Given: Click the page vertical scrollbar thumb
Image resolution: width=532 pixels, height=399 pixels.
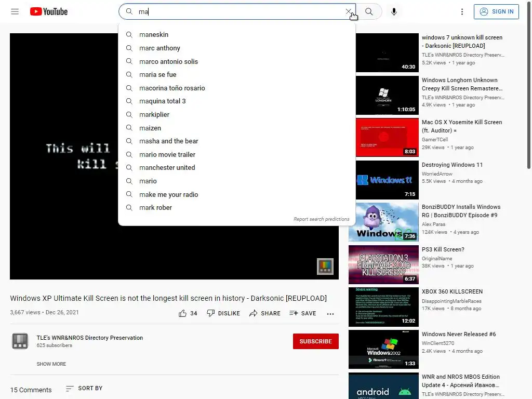Looking at the screenshot, I should coord(529,85).
